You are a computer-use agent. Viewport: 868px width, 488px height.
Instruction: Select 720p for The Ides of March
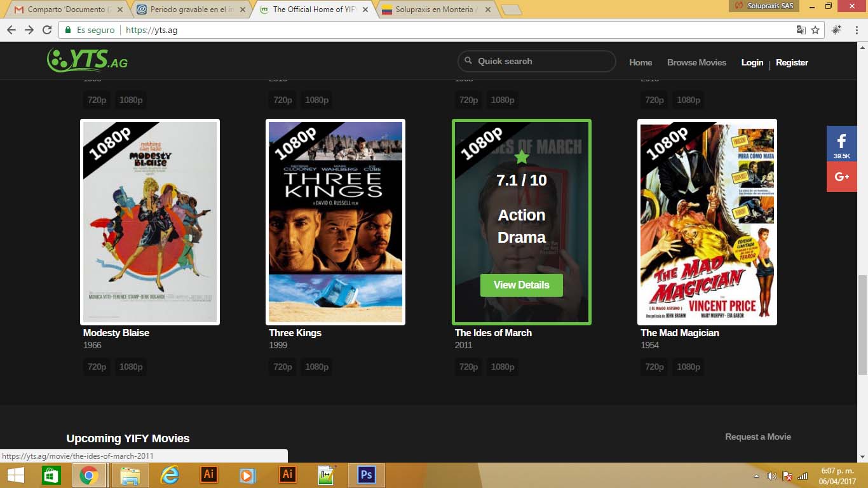(x=469, y=367)
